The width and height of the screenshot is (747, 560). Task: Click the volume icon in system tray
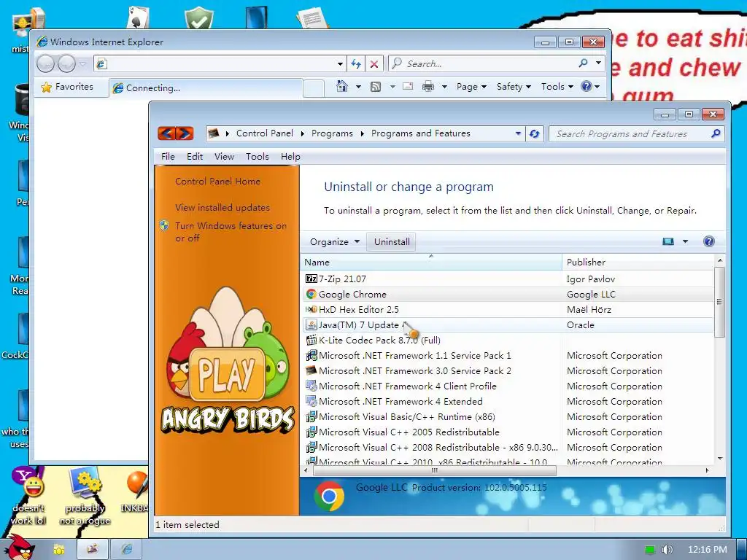pos(667,550)
